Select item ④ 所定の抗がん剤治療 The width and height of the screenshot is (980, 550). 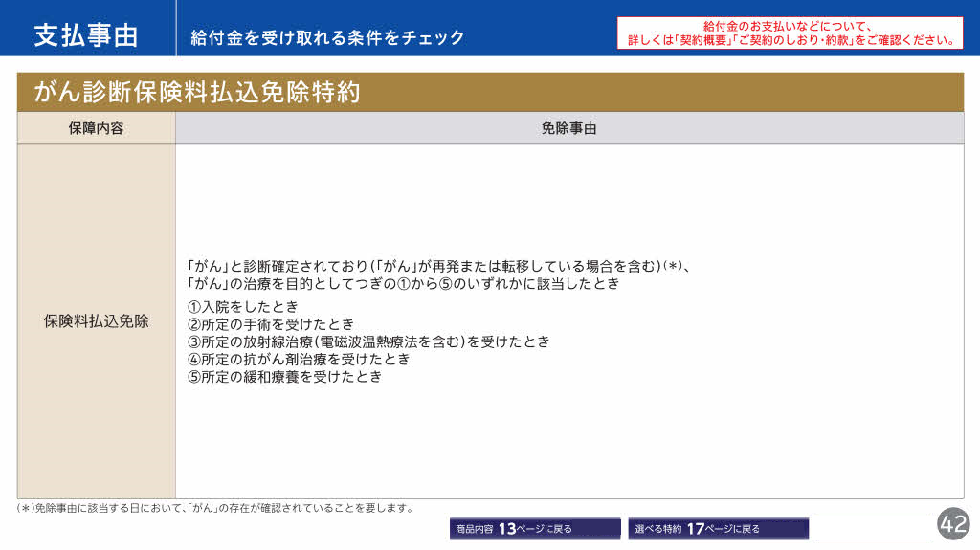[x=298, y=359]
